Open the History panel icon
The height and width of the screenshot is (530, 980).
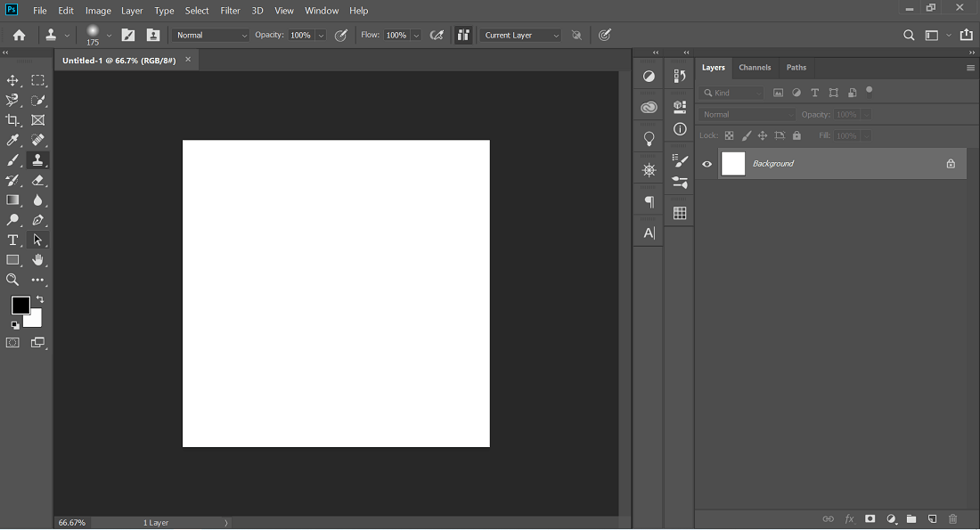click(680, 74)
